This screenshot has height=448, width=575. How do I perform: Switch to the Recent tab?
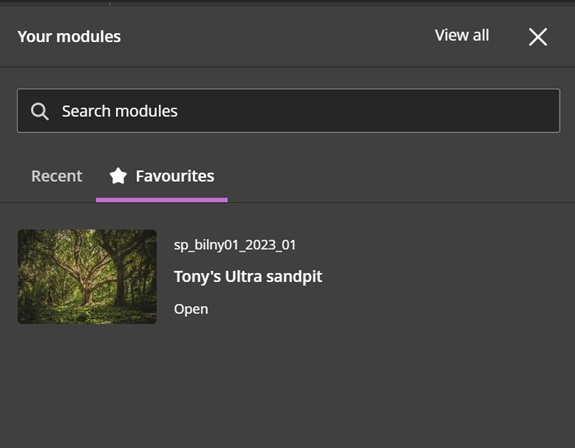(x=56, y=176)
